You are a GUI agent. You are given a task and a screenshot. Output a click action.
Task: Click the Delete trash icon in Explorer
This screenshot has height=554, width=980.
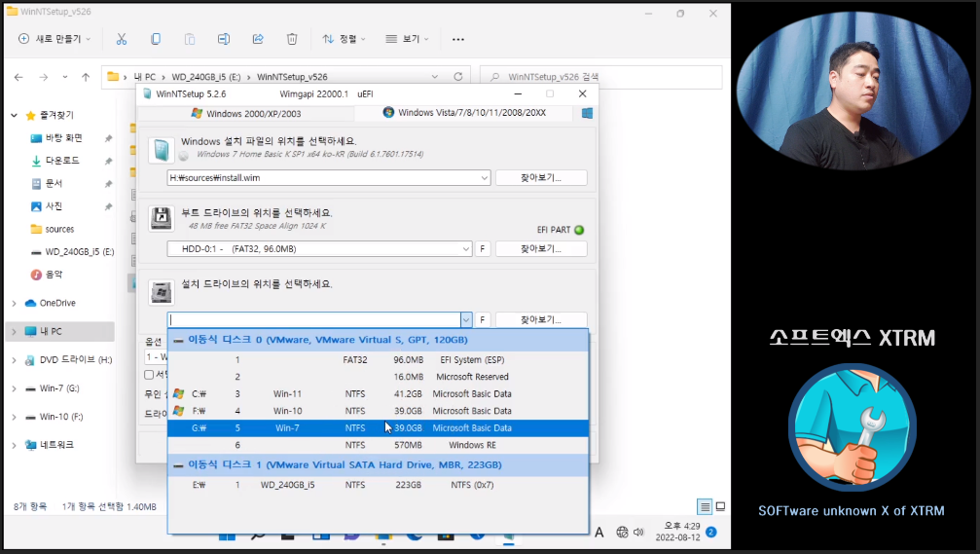[292, 39]
